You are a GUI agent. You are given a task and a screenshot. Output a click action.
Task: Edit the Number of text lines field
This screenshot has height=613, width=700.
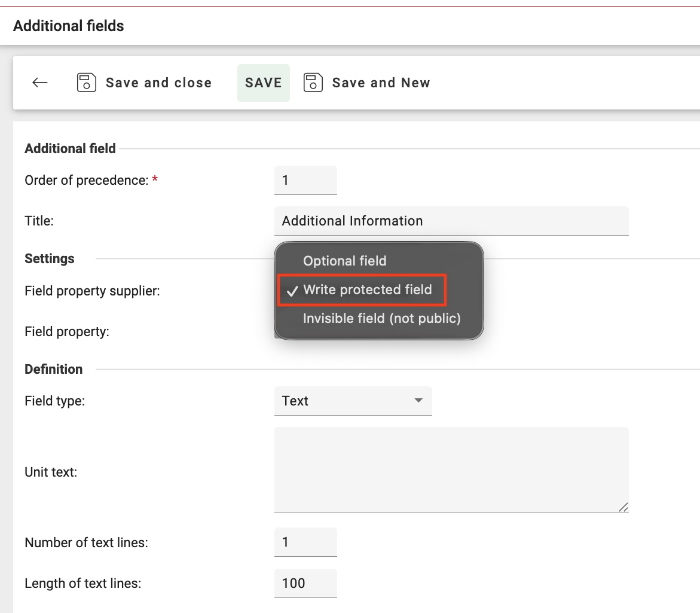click(x=305, y=542)
